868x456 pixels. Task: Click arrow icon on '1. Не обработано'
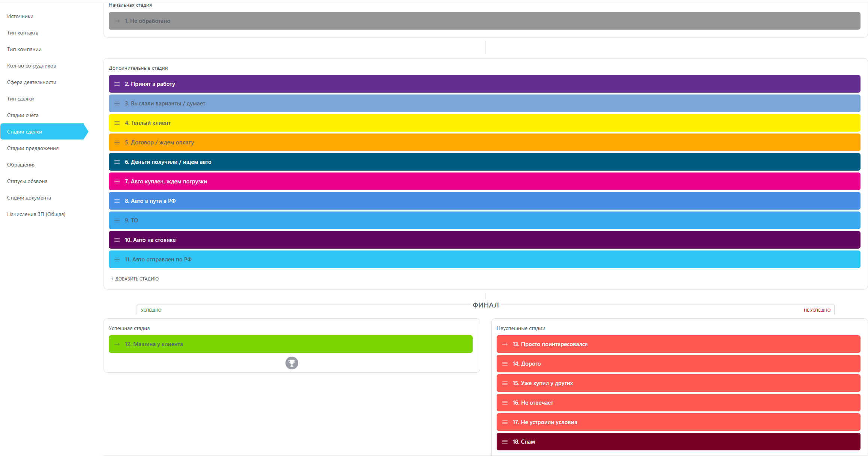[x=117, y=21]
